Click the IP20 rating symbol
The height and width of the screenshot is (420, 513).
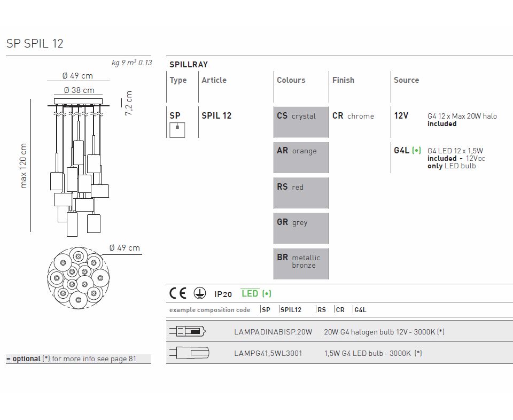(223, 294)
